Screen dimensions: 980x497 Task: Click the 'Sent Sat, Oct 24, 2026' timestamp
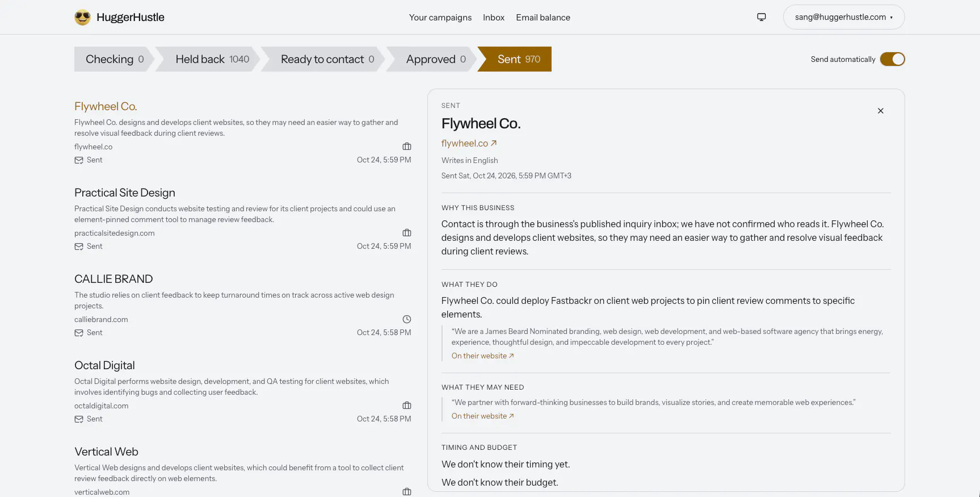pos(506,176)
